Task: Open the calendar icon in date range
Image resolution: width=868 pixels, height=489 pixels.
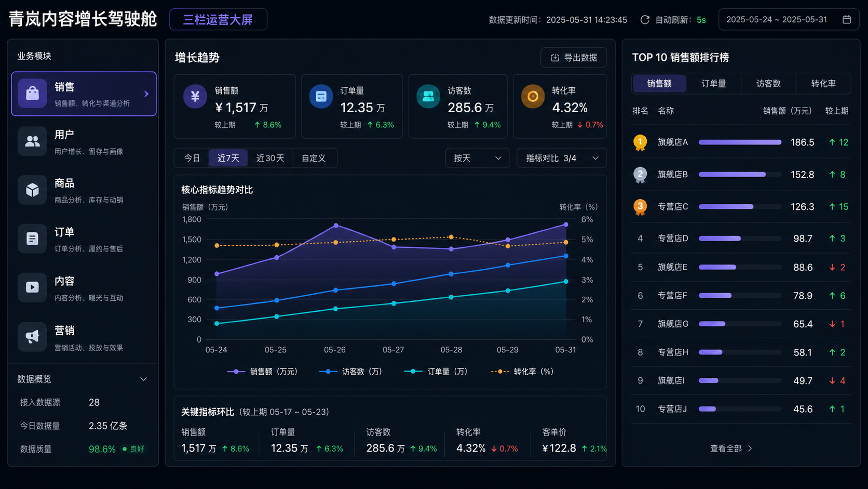Action: coord(847,20)
